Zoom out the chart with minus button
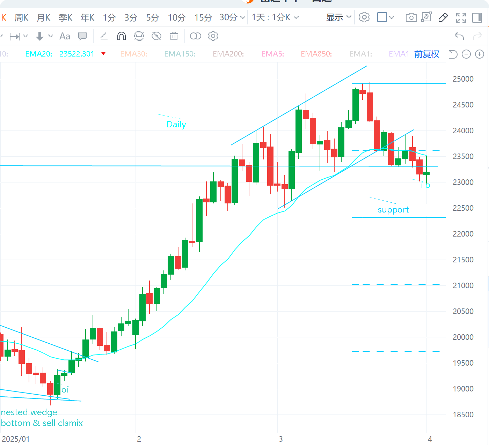The image size is (489, 448). 466,54
